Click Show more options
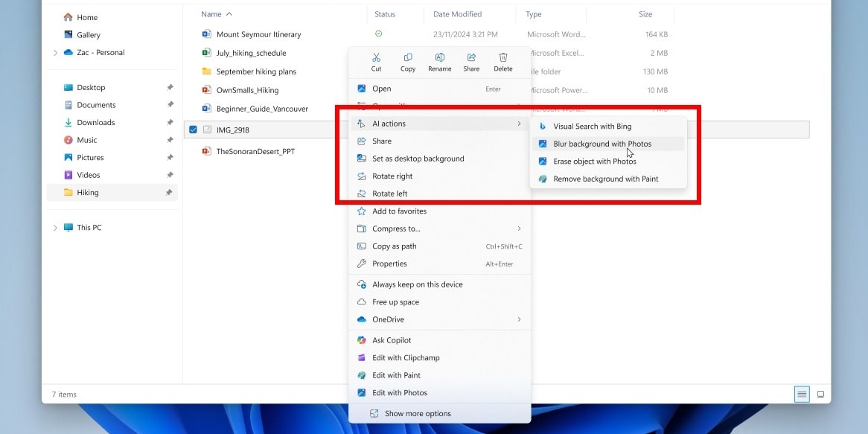The width and height of the screenshot is (868, 434). point(417,414)
